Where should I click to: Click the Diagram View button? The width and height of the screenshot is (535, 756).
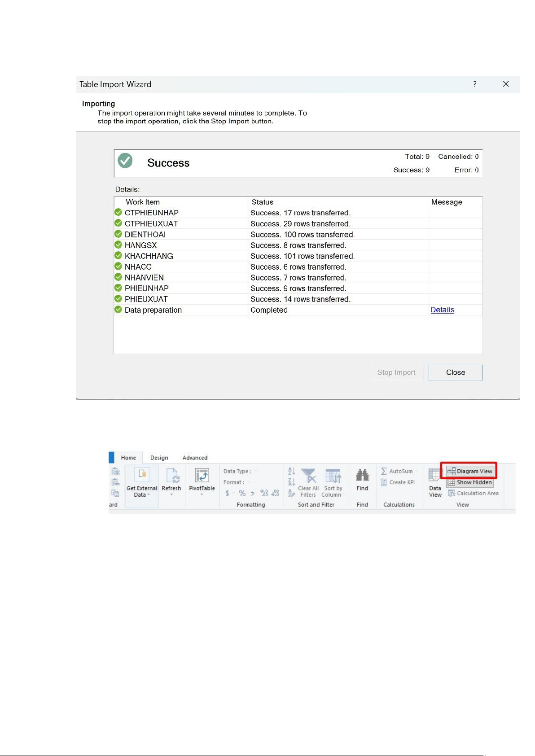point(470,471)
